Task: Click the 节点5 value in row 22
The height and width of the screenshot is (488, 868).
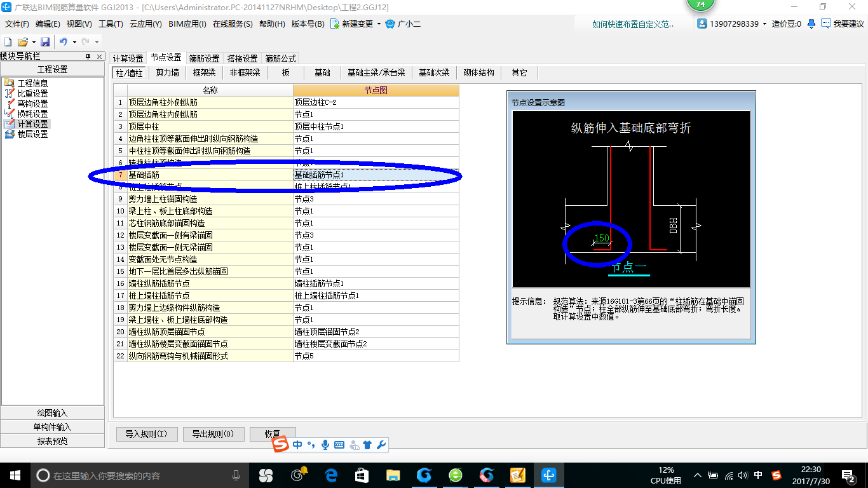Action: (x=376, y=356)
